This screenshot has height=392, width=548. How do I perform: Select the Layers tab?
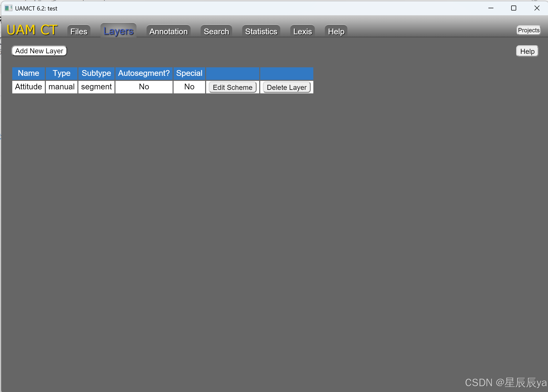118,31
